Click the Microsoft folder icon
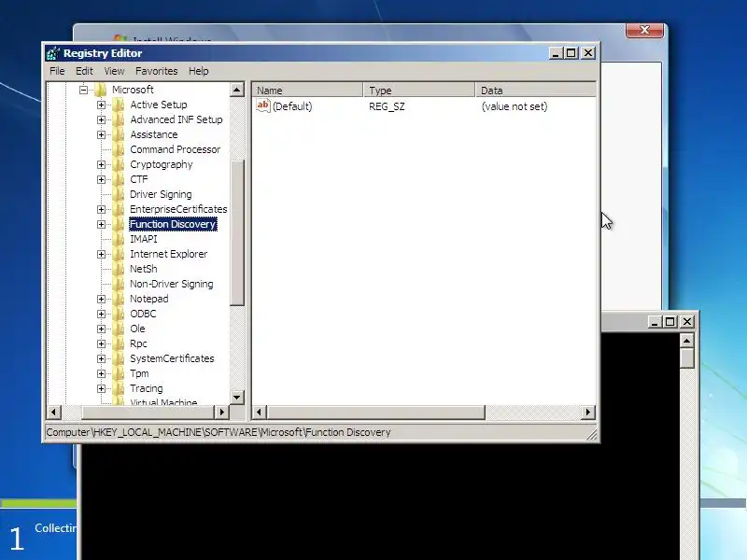The width and height of the screenshot is (747, 560). pos(100,90)
